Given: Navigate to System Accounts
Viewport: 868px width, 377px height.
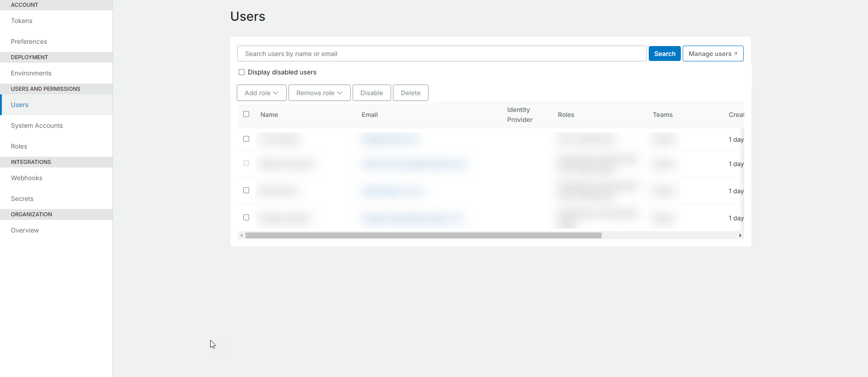Looking at the screenshot, I should point(37,126).
